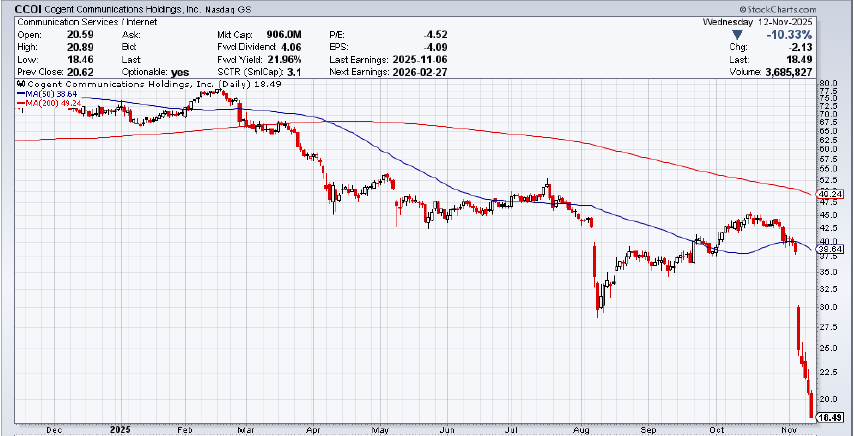Viewport: 854px width, 436px height.
Task: Click the candlestick icon before the chart title
Action: [21, 84]
